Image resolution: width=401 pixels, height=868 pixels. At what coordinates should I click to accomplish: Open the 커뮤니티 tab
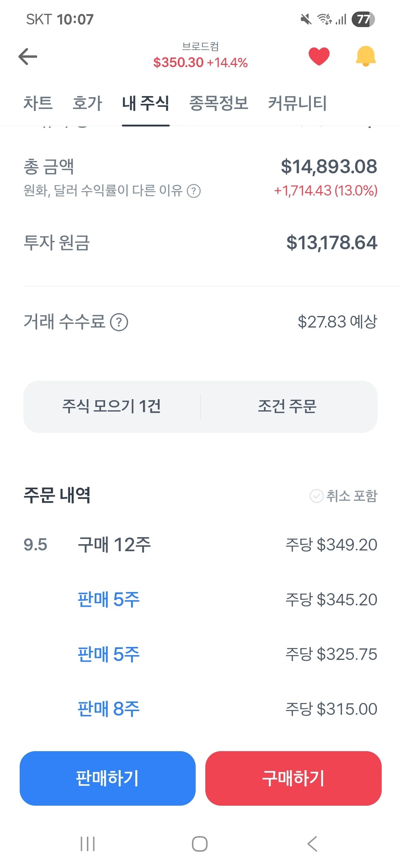click(x=297, y=103)
